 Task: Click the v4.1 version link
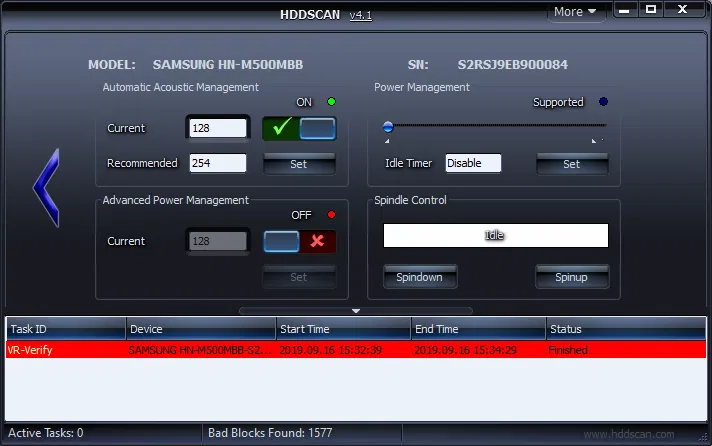[x=361, y=15]
